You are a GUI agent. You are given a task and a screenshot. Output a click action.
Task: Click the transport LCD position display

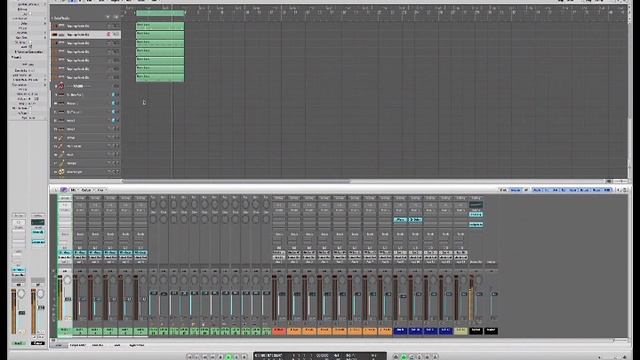tap(320, 356)
